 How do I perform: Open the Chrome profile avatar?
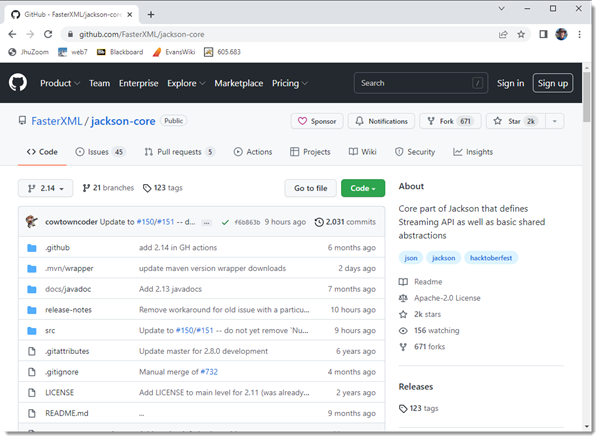coord(561,34)
